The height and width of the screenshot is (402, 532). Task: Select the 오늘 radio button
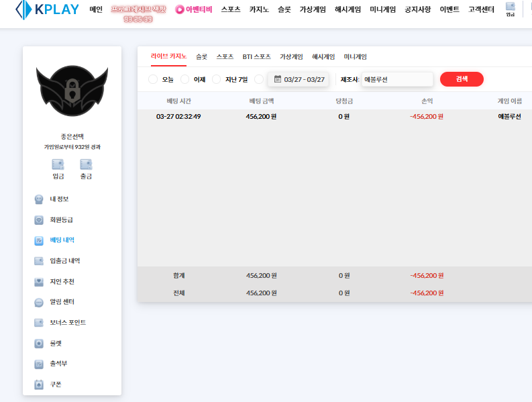(153, 79)
